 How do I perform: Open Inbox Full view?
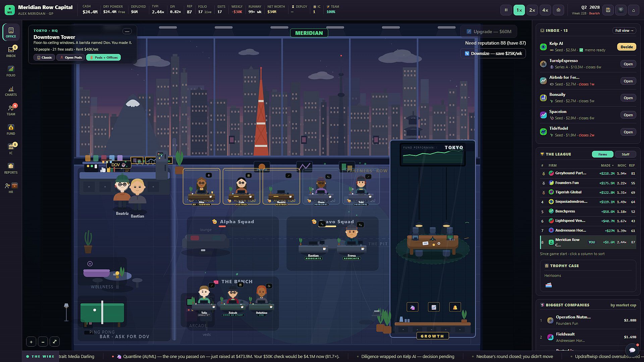pyautogui.click(x=624, y=31)
